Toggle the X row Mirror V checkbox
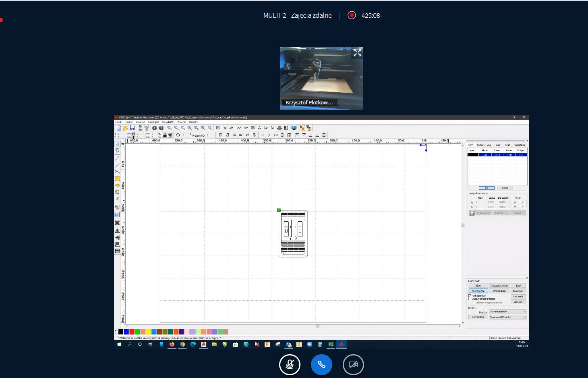588x378 pixels. click(521, 202)
